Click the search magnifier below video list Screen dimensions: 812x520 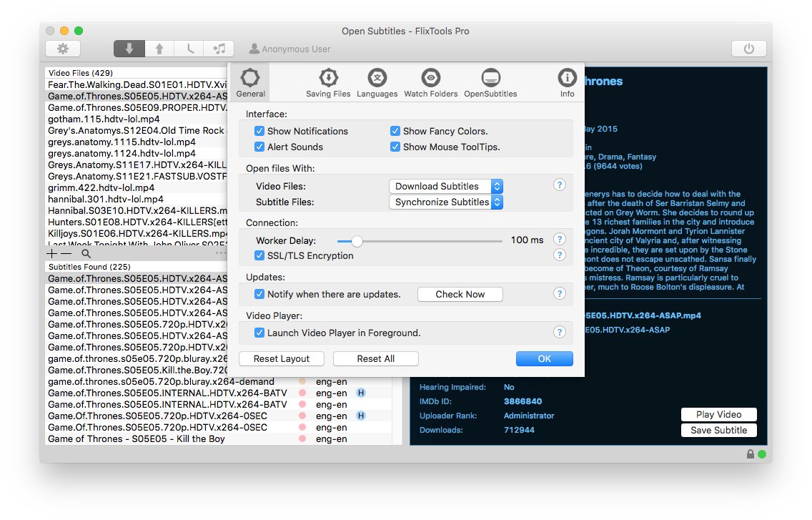86,253
